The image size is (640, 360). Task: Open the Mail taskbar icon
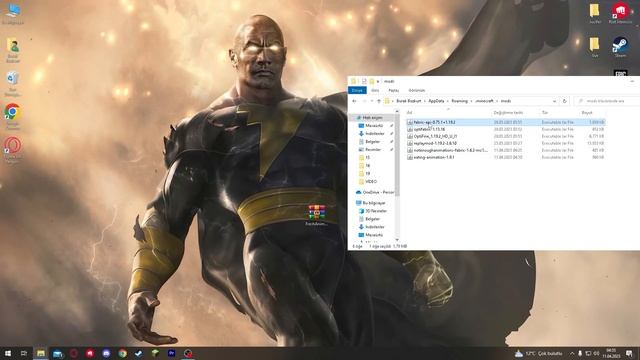pyautogui.click(x=58, y=353)
